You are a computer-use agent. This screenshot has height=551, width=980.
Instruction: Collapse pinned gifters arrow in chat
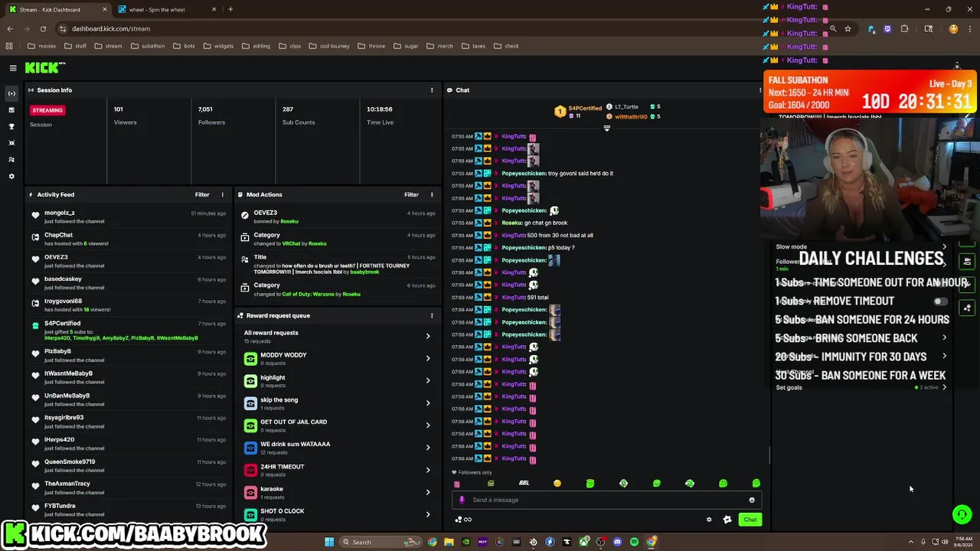click(607, 128)
